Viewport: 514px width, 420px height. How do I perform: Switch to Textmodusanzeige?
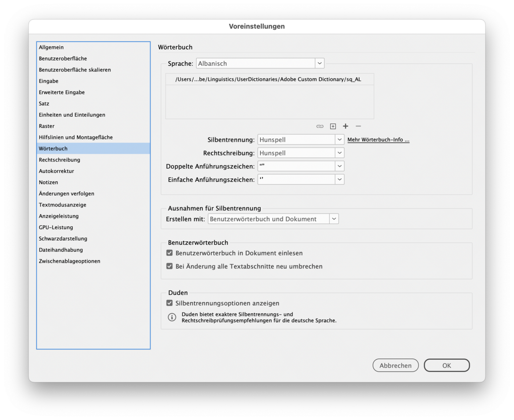click(x=93, y=205)
